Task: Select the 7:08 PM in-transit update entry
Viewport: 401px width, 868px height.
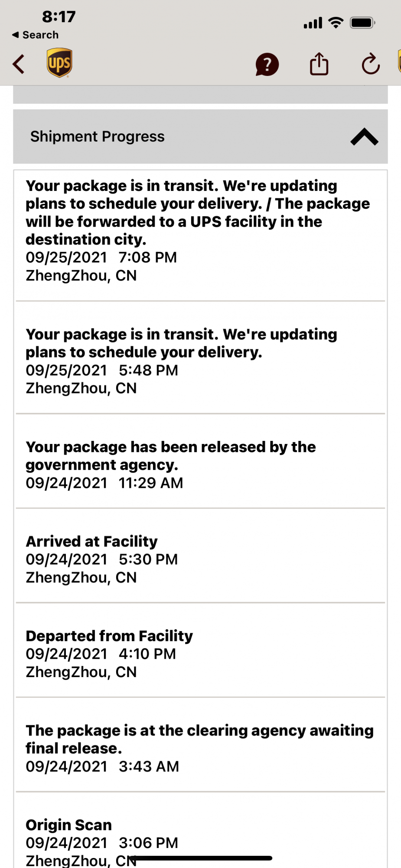Action: click(x=200, y=230)
